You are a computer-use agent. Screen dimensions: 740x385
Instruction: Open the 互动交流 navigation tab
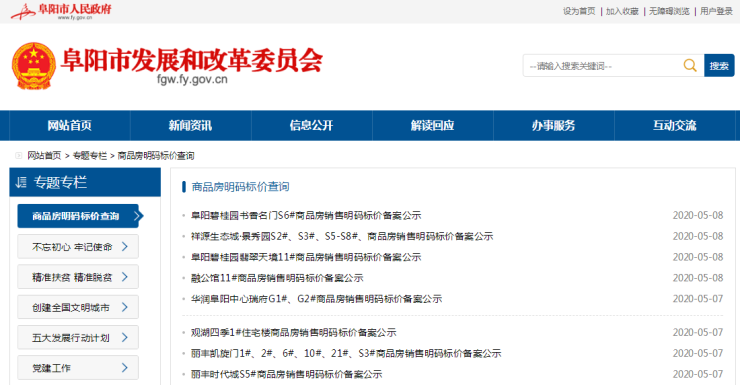(674, 126)
